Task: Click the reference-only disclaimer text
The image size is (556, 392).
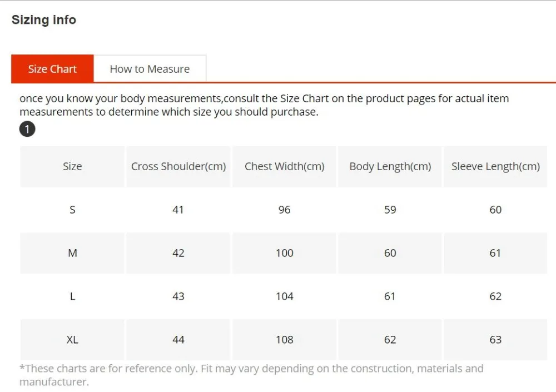Action: 251,375
